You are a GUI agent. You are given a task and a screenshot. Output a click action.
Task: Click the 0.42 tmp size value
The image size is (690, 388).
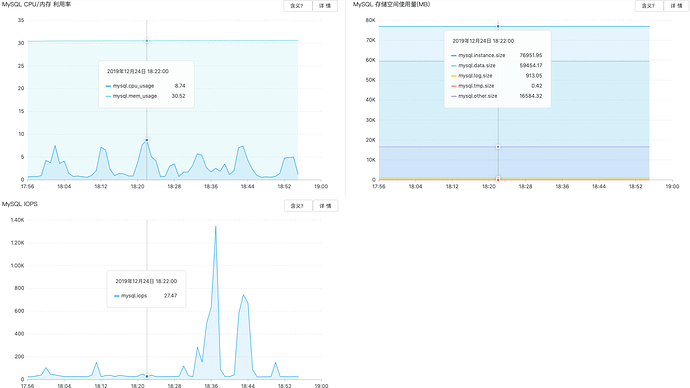click(536, 86)
